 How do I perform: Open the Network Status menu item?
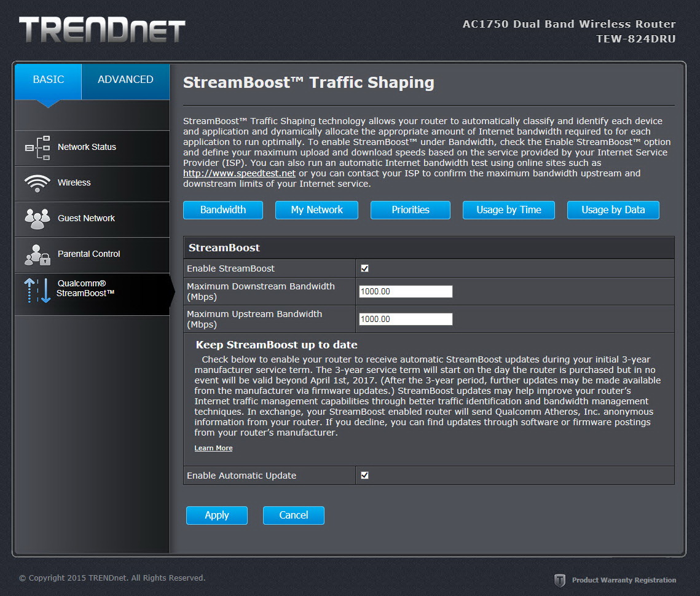tap(92, 148)
